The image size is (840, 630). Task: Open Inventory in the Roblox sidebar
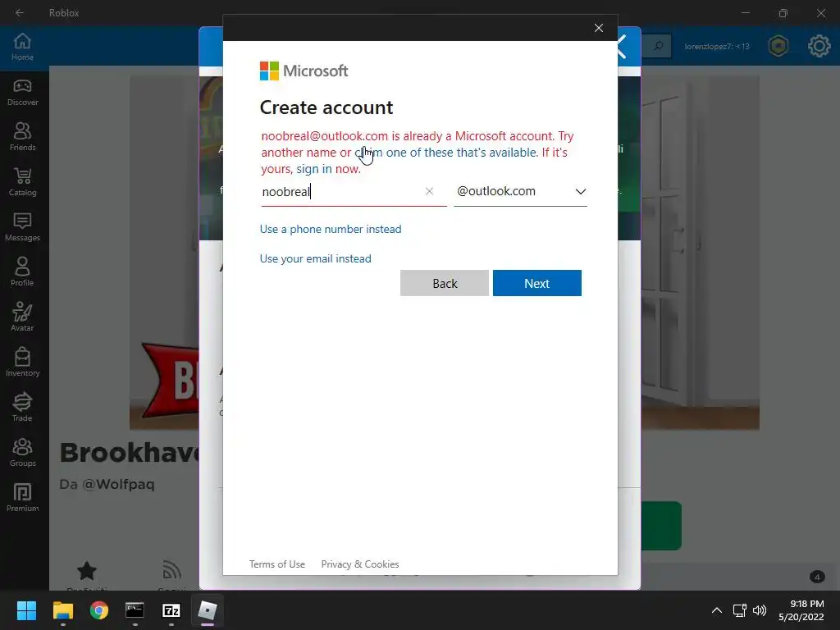point(22,362)
